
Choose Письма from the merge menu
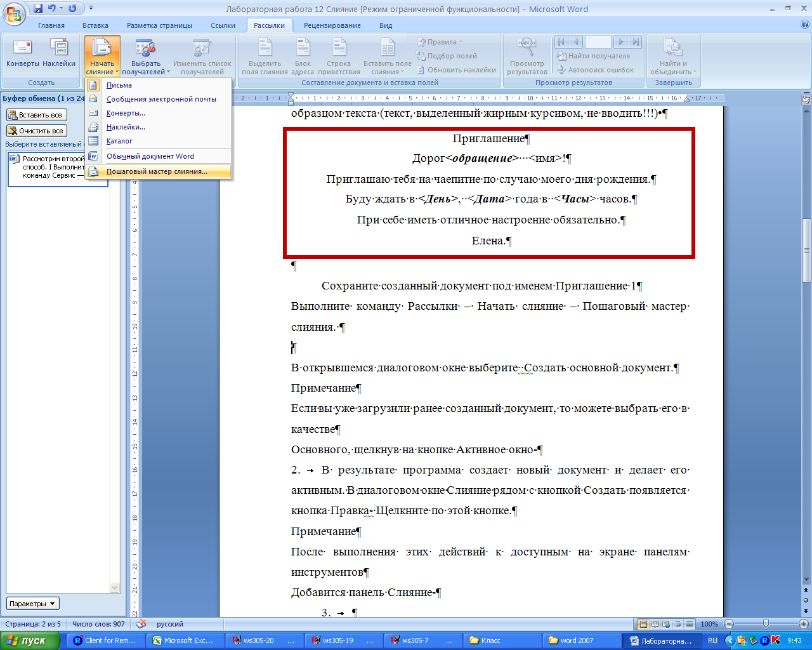tap(159, 85)
